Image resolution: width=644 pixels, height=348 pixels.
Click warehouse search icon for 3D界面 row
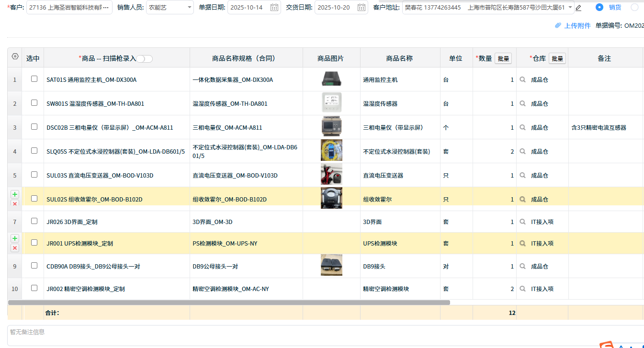[x=523, y=222]
